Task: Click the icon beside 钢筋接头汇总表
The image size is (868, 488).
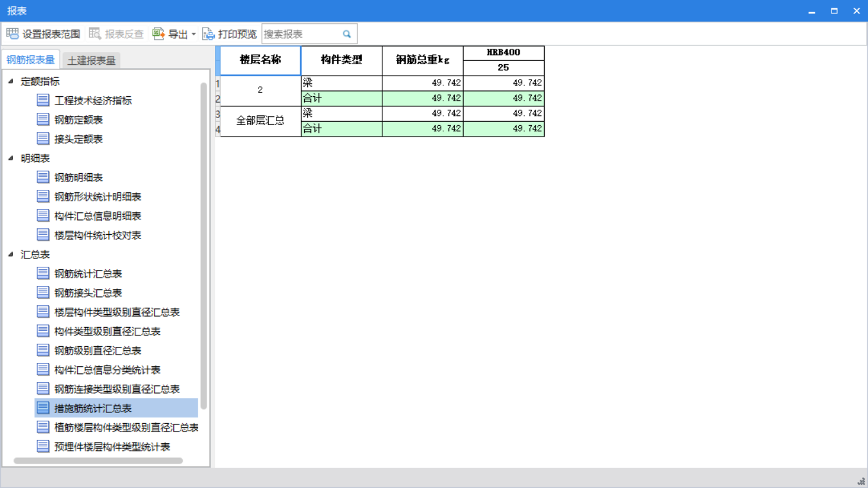Action: (43, 292)
